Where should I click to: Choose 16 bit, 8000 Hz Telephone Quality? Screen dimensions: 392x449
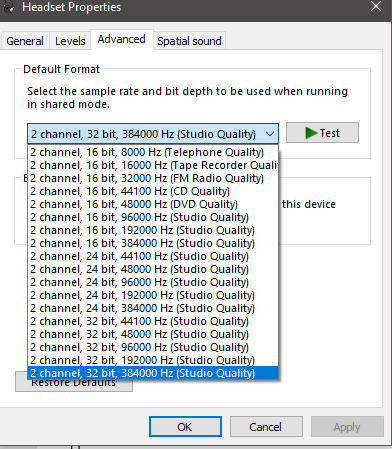(x=153, y=152)
